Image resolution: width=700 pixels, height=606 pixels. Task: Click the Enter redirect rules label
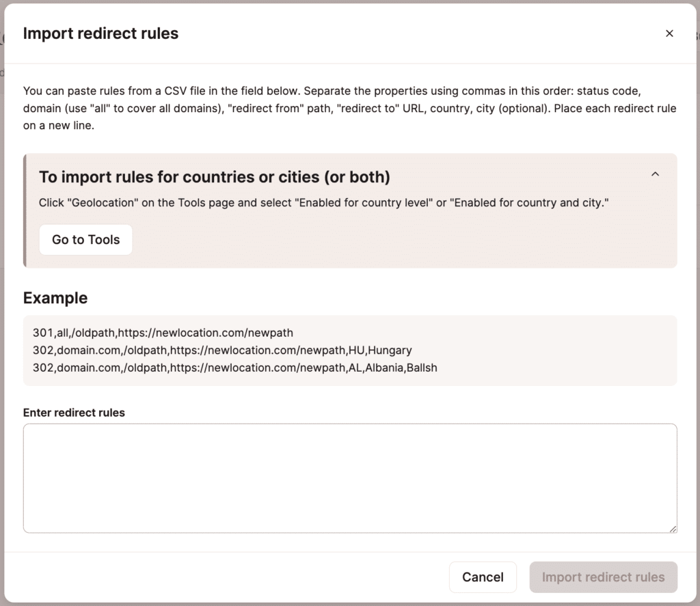(x=74, y=413)
